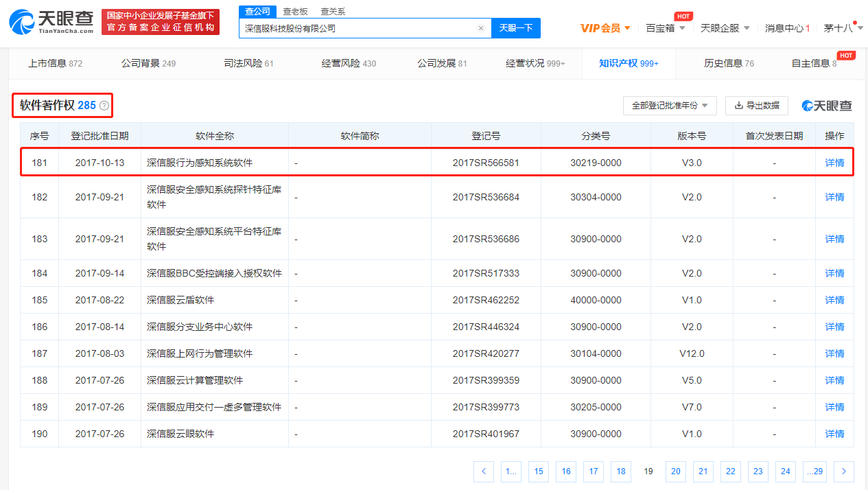The width and height of the screenshot is (868, 490).
Task: Click the 天眼一下 search button
Action: point(516,28)
